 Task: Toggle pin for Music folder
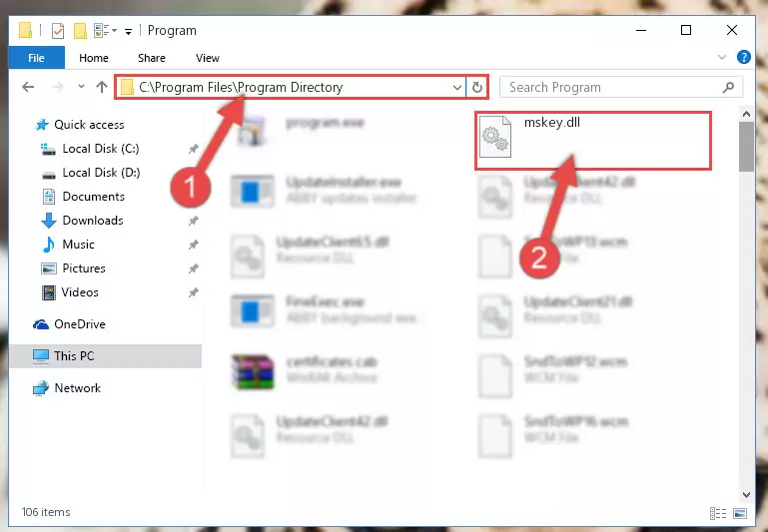pyautogui.click(x=194, y=245)
